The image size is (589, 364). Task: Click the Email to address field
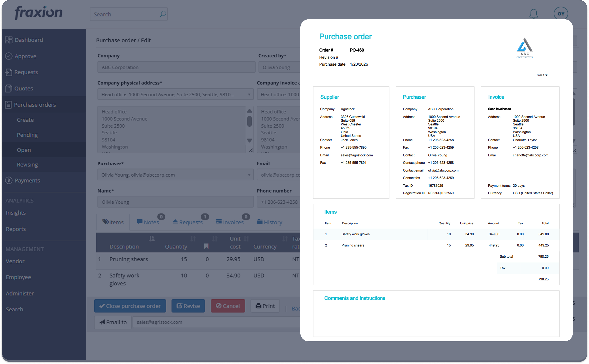tap(217, 322)
